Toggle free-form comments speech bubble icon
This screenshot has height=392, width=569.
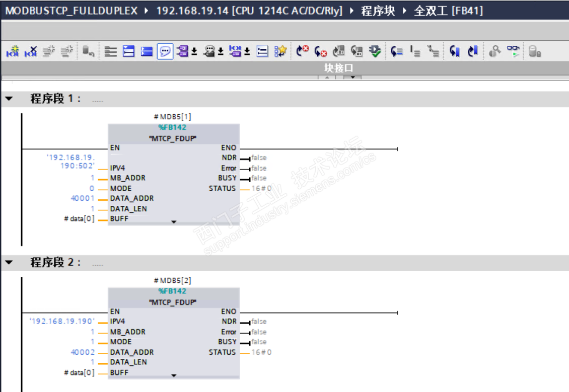pos(165,51)
